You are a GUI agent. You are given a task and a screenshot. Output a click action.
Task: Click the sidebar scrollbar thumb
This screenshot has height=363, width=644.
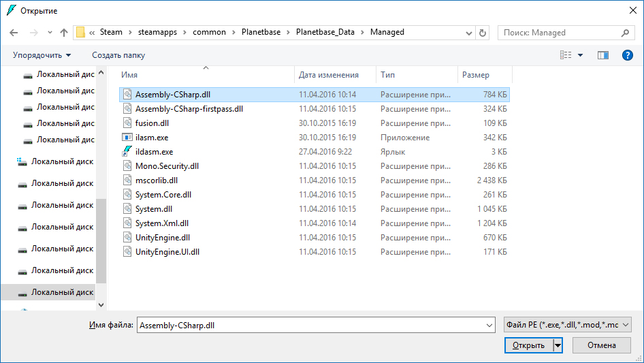pos(101,241)
